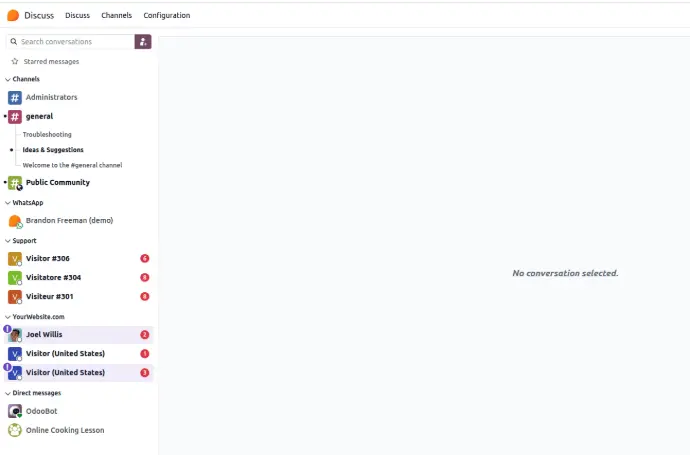
Task: Click the start a conversation button next to search
Action: coord(143,42)
